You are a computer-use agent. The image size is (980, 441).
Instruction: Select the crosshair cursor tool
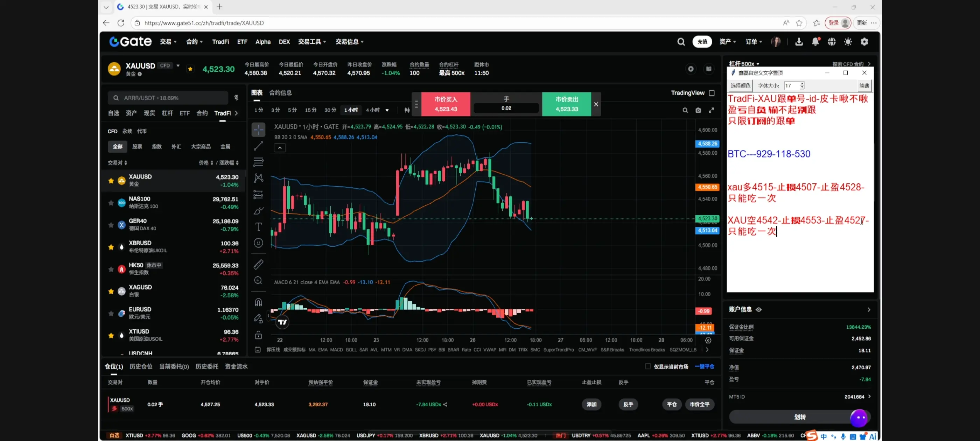pyautogui.click(x=258, y=130)
